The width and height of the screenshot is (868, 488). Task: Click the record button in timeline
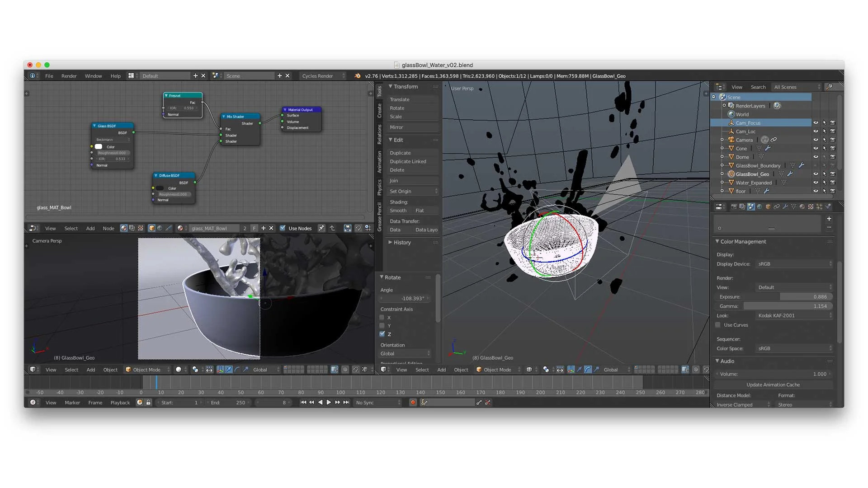[x=412, y=403]
